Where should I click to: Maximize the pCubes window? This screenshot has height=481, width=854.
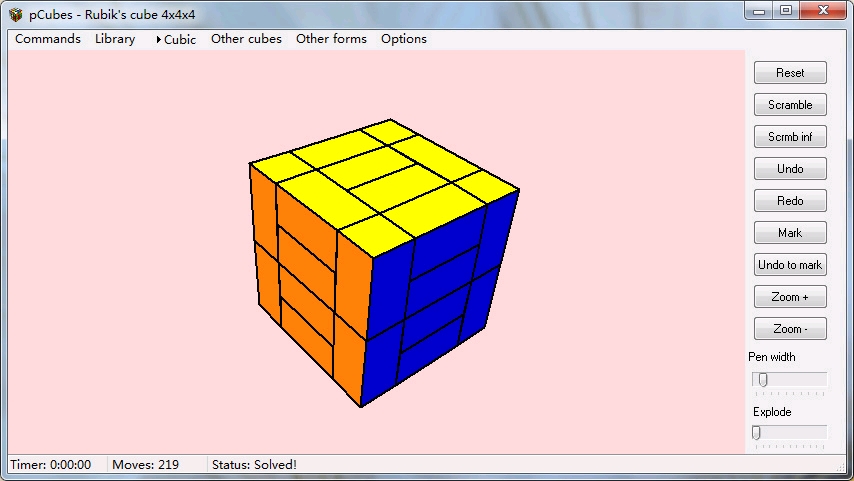click(x=786, y=10)
